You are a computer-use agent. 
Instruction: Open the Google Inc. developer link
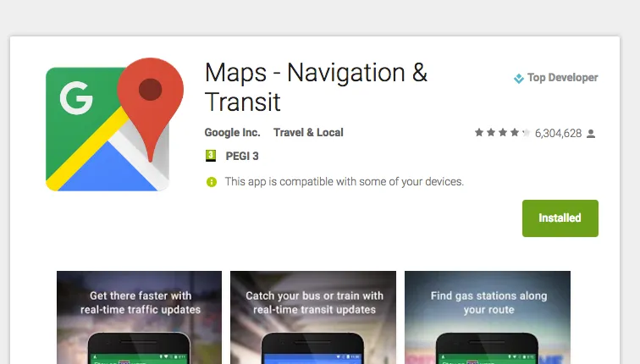232,133
